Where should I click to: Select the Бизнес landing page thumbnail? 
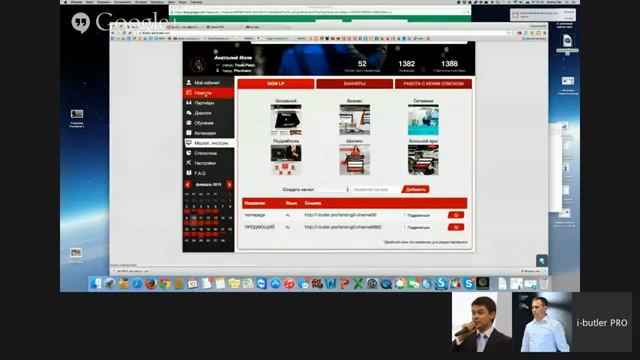click(355, 120)
